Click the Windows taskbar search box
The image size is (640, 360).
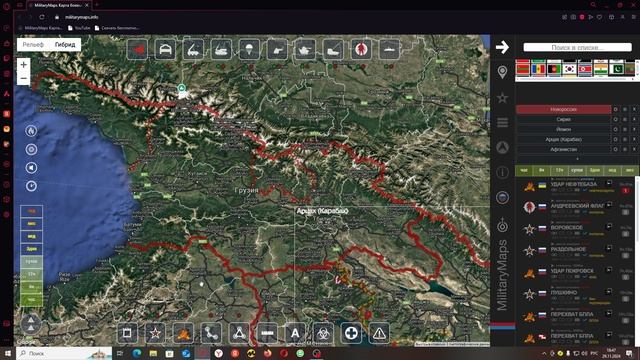pyautogui.click(x=64, y=353)
